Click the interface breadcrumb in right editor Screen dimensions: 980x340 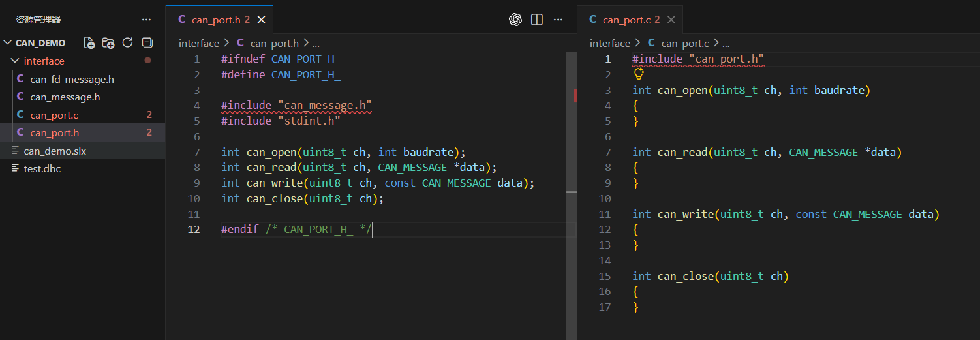[610, 43]
